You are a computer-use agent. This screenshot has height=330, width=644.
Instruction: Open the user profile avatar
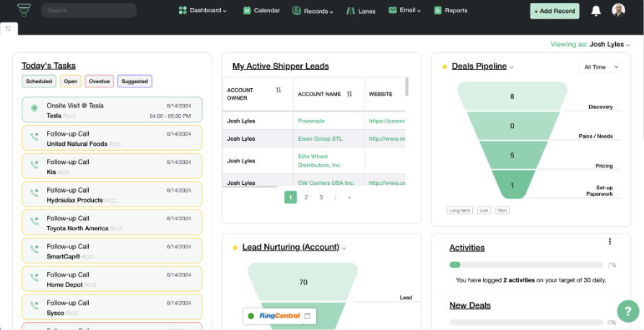click(x=619, y=10)
